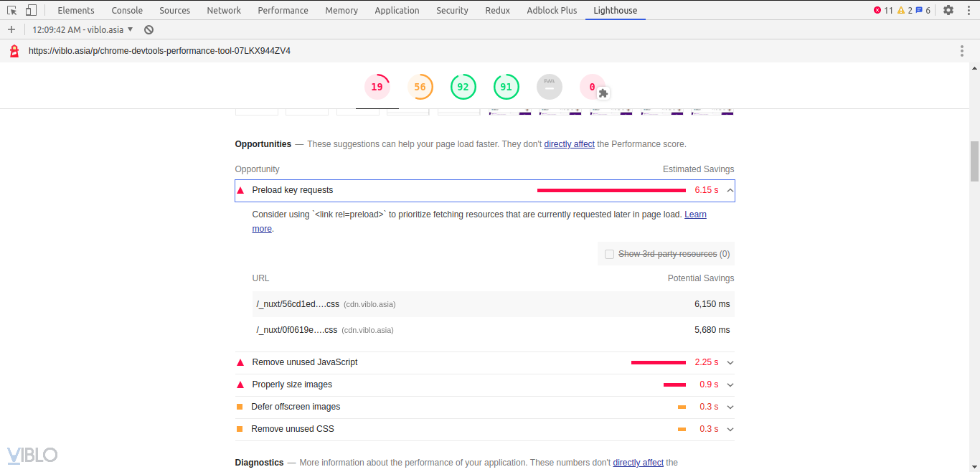980x472 pixels.
Task: Expand the Properly size images audit
Action: pos(730,384)
